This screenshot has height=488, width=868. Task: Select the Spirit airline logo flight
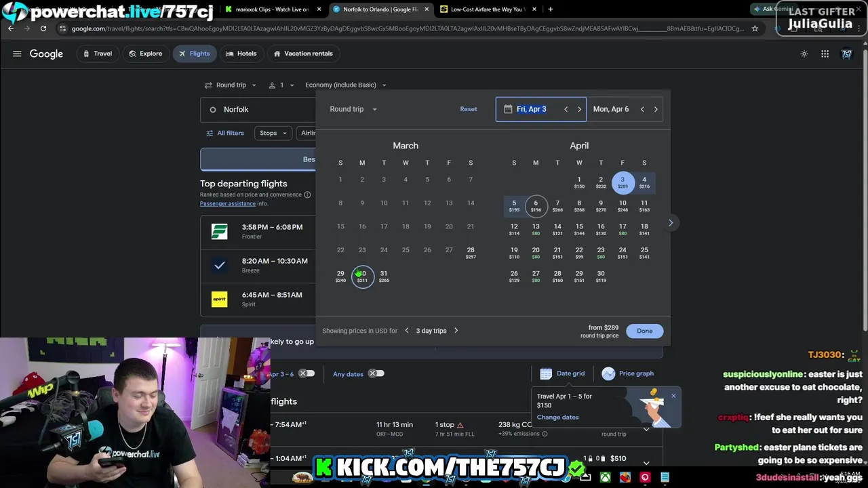click(219, 299)
